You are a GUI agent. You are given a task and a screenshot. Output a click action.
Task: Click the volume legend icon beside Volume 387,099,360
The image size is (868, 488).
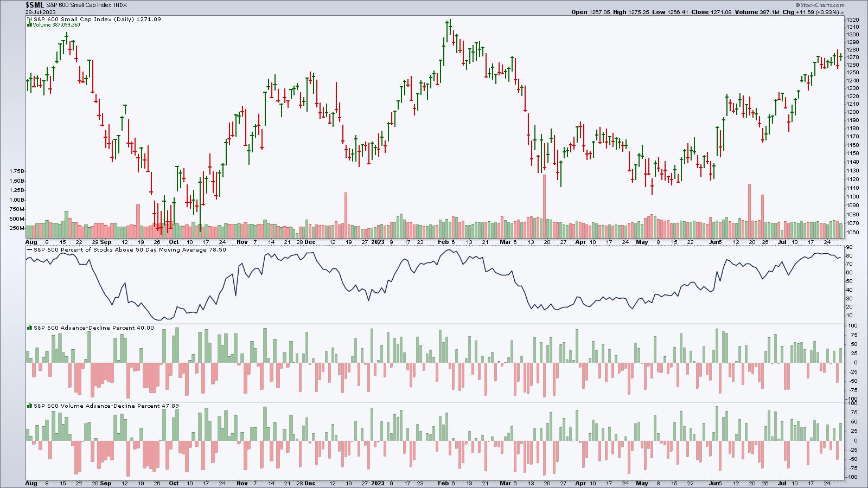[29, 24]
